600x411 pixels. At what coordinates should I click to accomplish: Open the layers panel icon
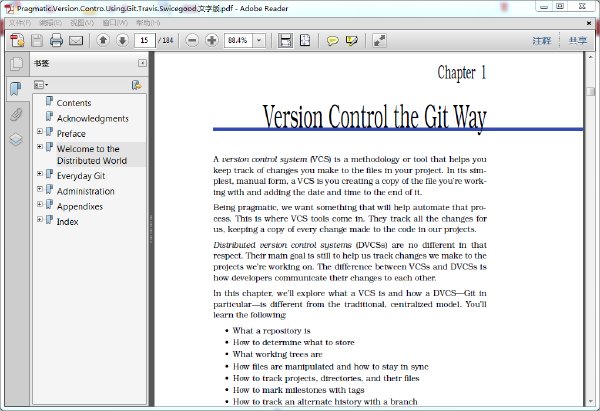(x=16, y=140)
